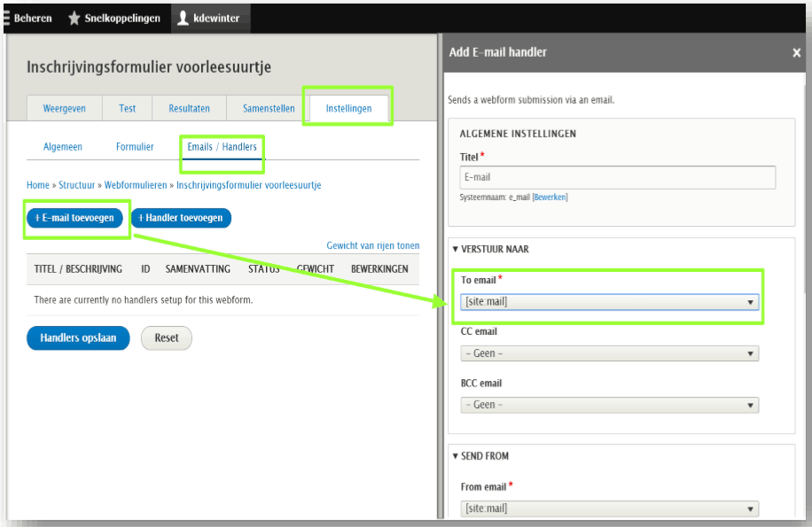Select the Samenstellen tab
Screen dimensions: 812x527
click(269, 108)
